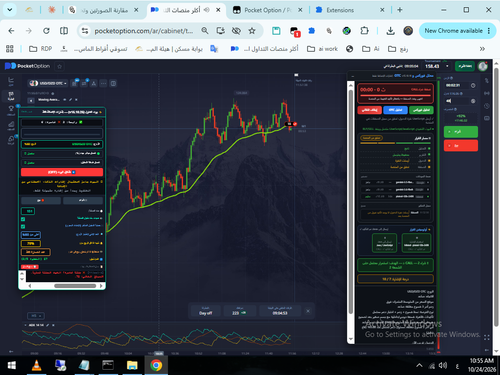Open the USD/DZD OTC asset dropdown

[48, 83]
